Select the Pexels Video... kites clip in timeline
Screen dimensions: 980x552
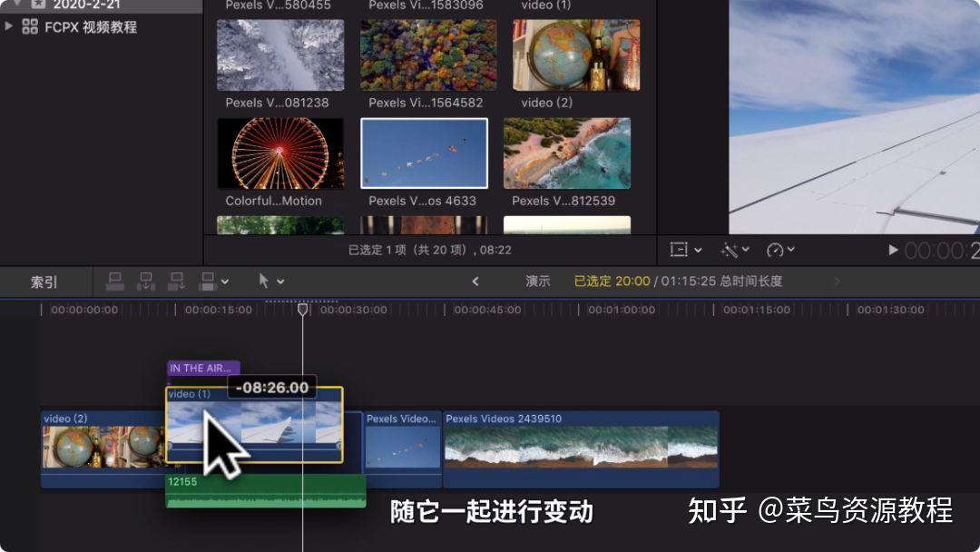pos(403,448)
